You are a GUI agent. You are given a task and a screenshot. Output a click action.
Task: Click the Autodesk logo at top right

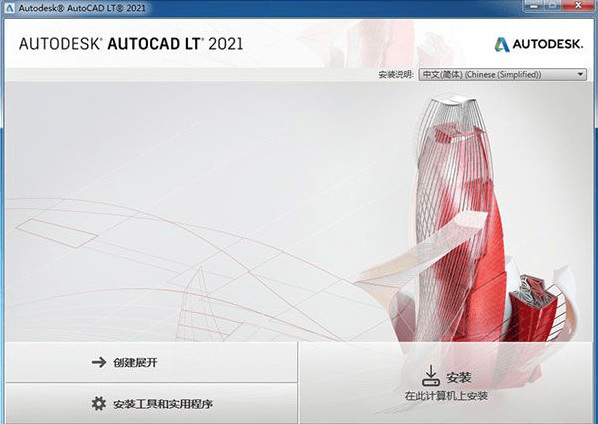pos(539,44)
